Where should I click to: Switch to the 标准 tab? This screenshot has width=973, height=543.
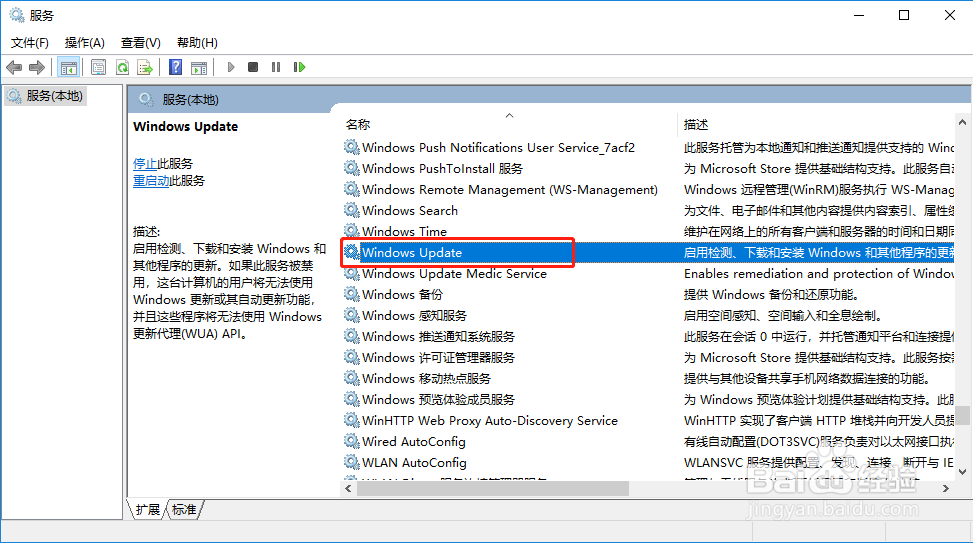(184, 509)
